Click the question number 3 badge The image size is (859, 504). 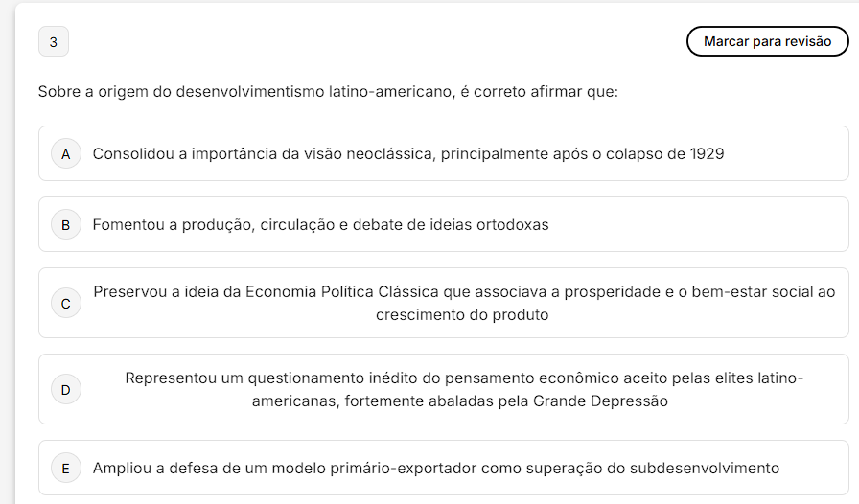tap(53, 42)
